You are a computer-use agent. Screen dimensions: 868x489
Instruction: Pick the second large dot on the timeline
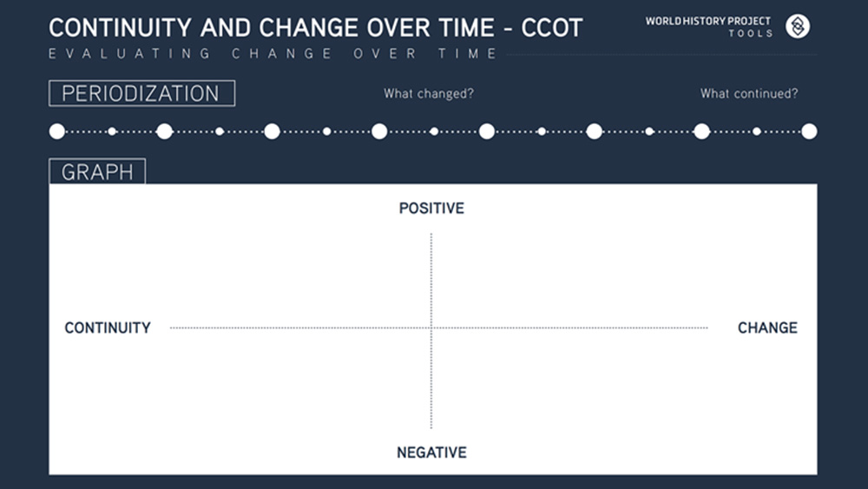(164, 131)
